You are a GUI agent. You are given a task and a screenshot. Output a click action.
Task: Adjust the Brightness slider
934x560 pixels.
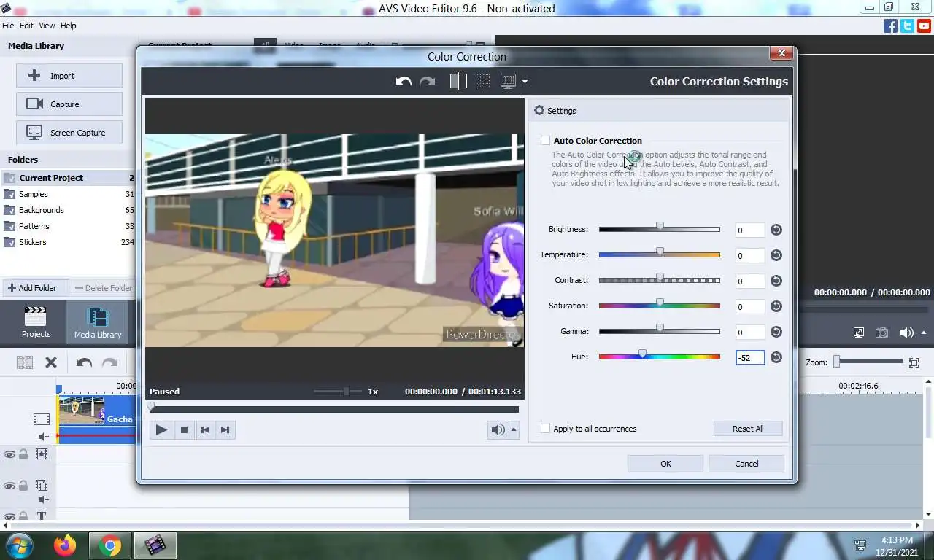pyautogui.click(x=660, y=229)
